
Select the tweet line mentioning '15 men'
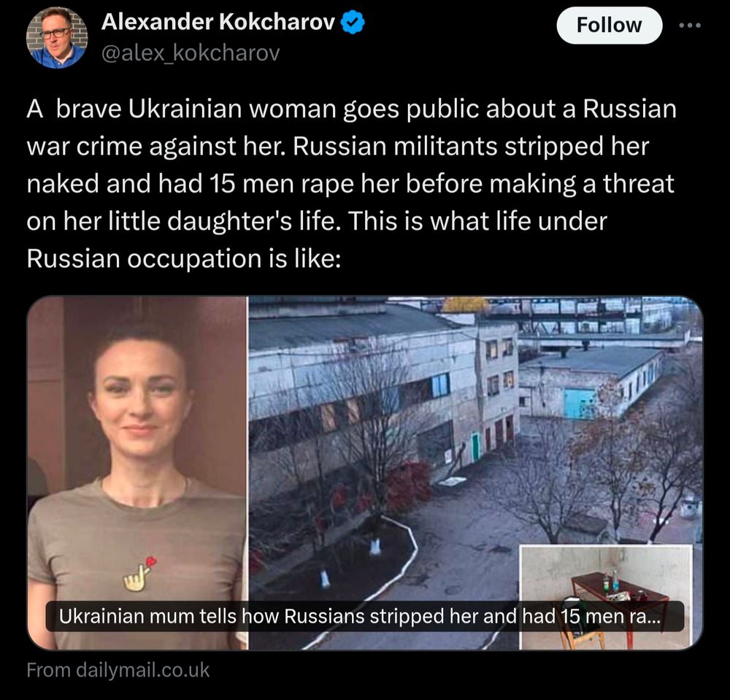[350, 183]
